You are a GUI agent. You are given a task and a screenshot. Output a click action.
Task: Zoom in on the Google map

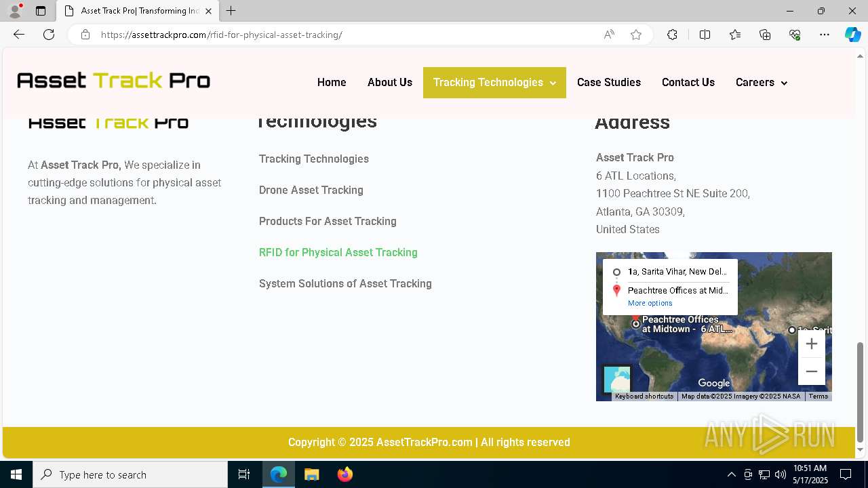(x=811, y=344)
